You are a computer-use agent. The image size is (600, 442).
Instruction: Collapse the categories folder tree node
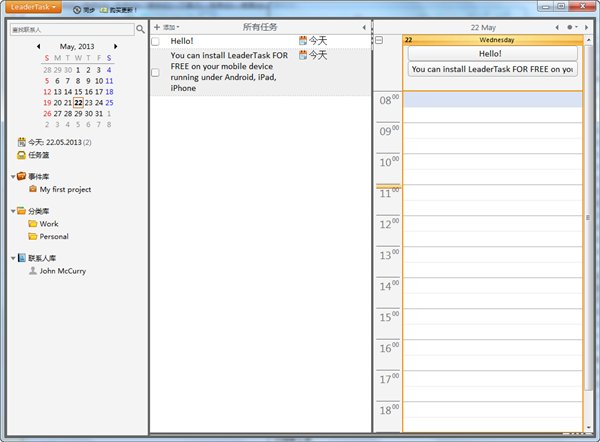click(12, 211)
